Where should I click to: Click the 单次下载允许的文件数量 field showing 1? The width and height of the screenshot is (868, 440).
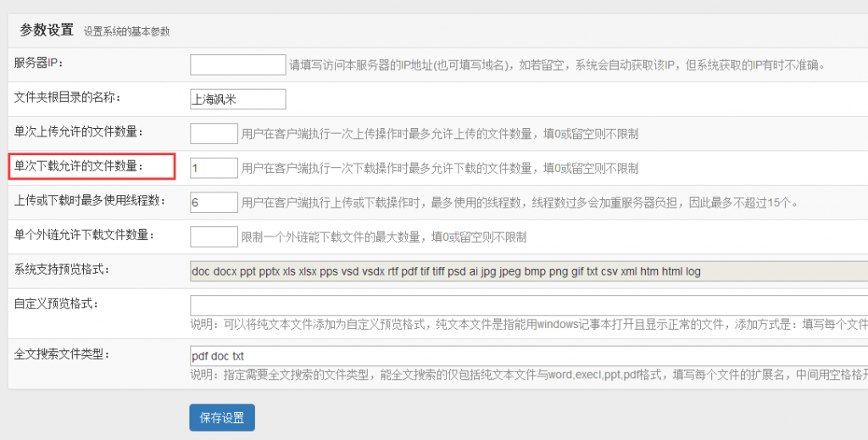[x=214, y=168]
